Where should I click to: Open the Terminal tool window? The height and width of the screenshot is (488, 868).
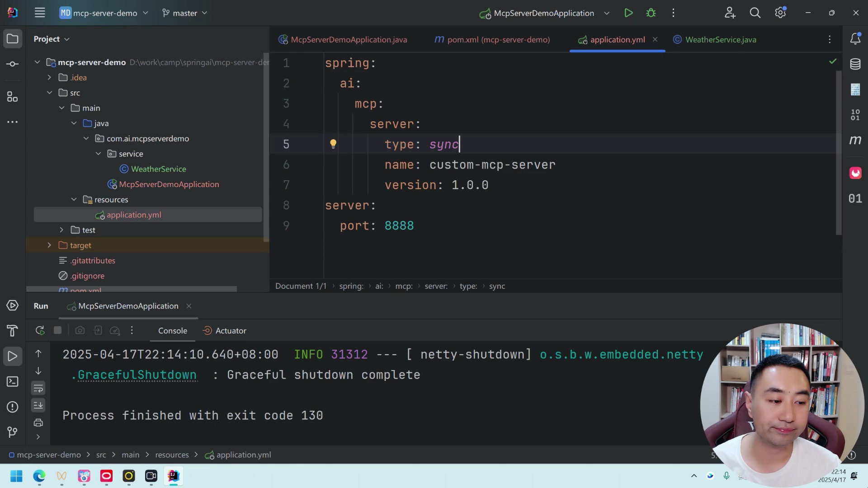[12, 381]
